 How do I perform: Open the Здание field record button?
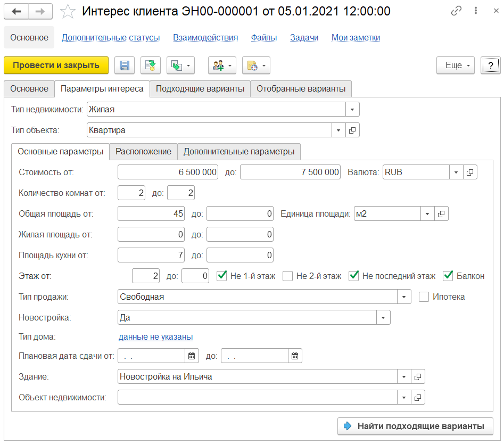pos(418,376)
